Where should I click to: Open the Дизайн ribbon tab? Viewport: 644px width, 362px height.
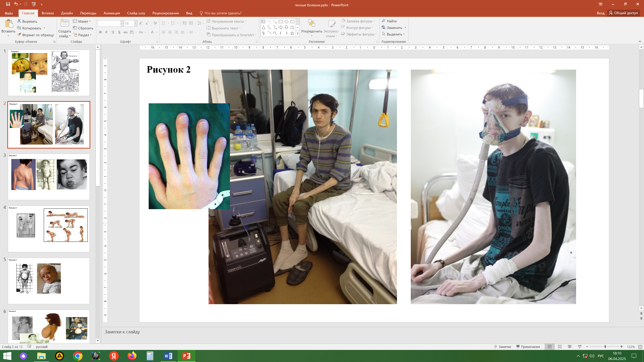tap(67, 13)
